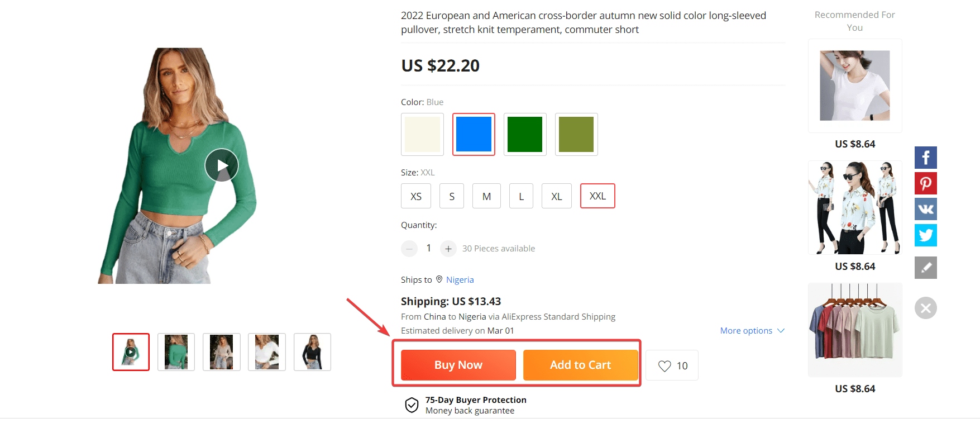Decrease quantity with the minus control

409,248
